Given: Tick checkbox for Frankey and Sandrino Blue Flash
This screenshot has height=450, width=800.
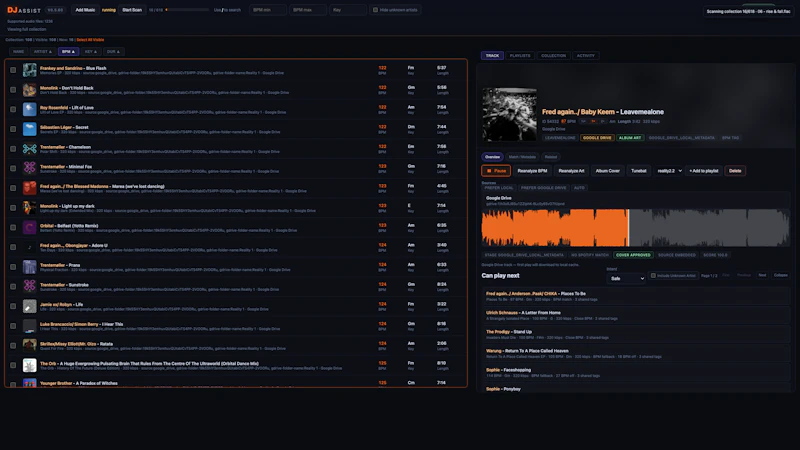Looking at the screenshot, I should pyautogui.click(x=13, y=70).
